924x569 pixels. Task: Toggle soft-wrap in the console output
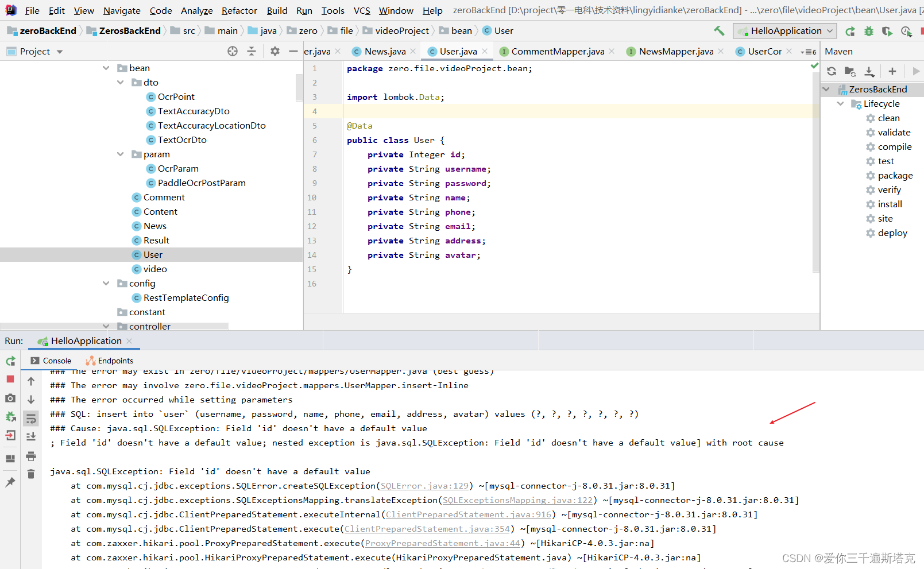click(x=31, y=418)
